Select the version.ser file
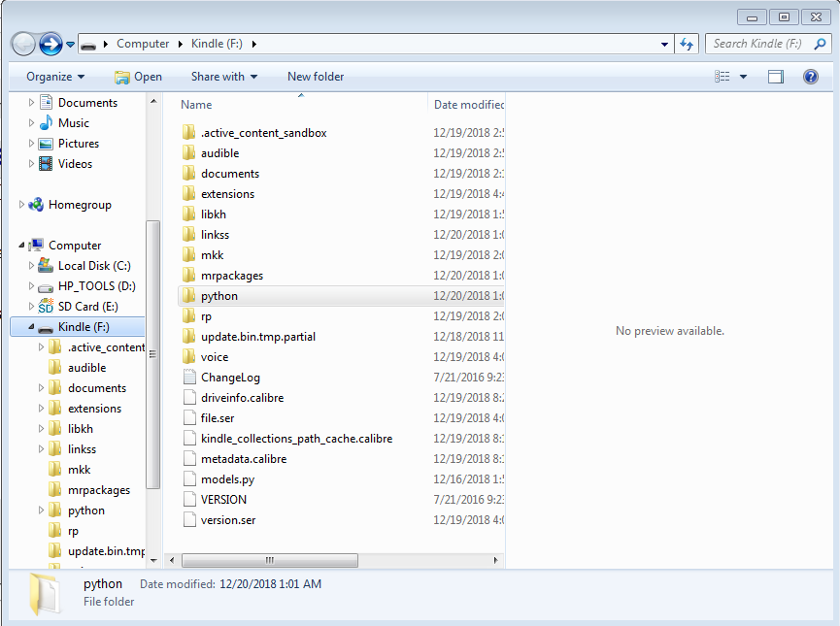 [x=227, y=520]
